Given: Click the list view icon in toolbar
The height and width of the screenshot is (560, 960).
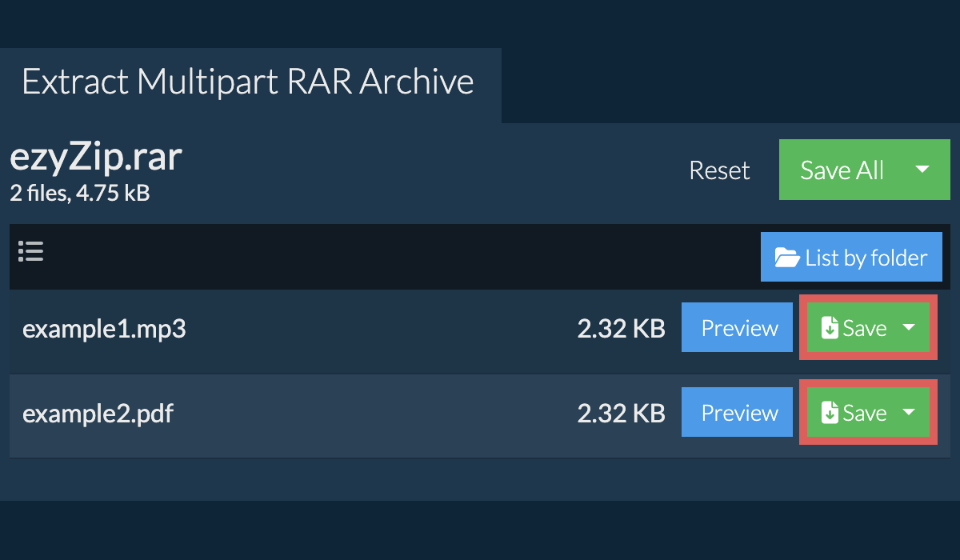Looking at the screenshot, I should pos(30,252).
